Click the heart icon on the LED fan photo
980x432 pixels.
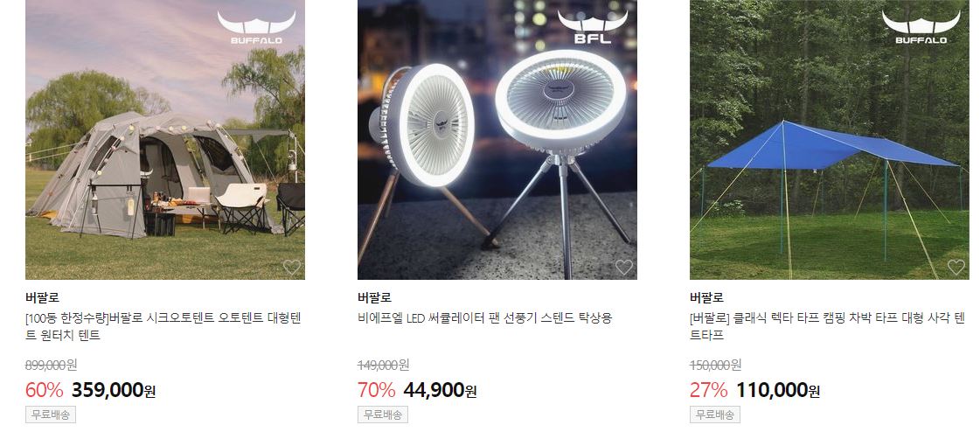(x=623, y=267)
